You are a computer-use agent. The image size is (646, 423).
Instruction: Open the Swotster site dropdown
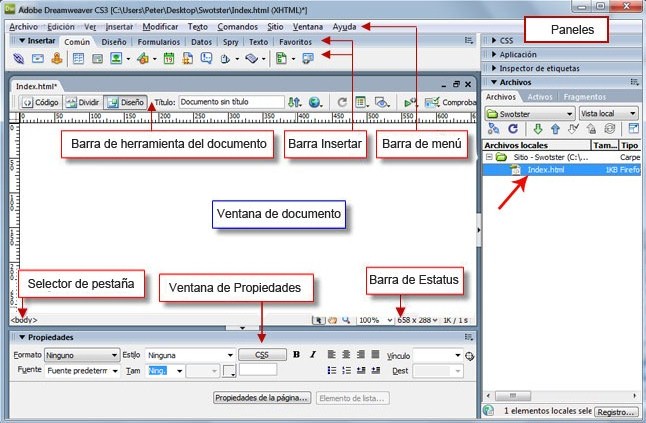[x=530, y=113]
